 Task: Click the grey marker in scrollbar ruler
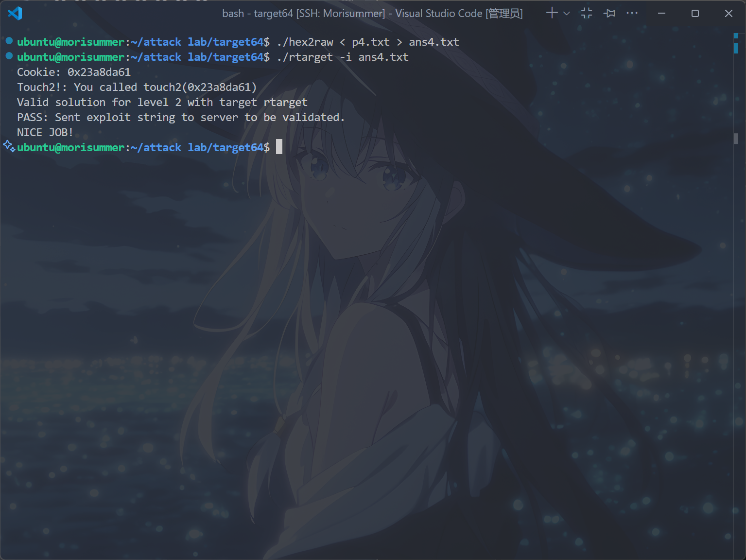(x=736, y=139)
